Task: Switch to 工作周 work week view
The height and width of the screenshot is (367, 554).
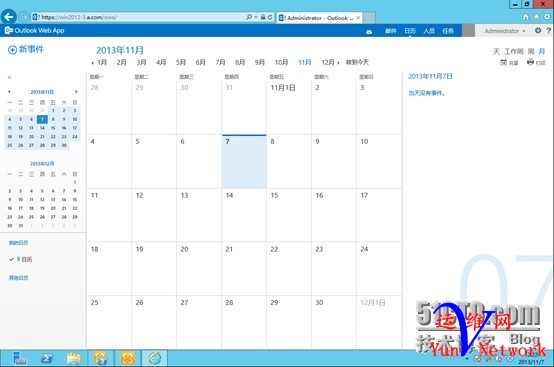Action: tap(514, 52)
